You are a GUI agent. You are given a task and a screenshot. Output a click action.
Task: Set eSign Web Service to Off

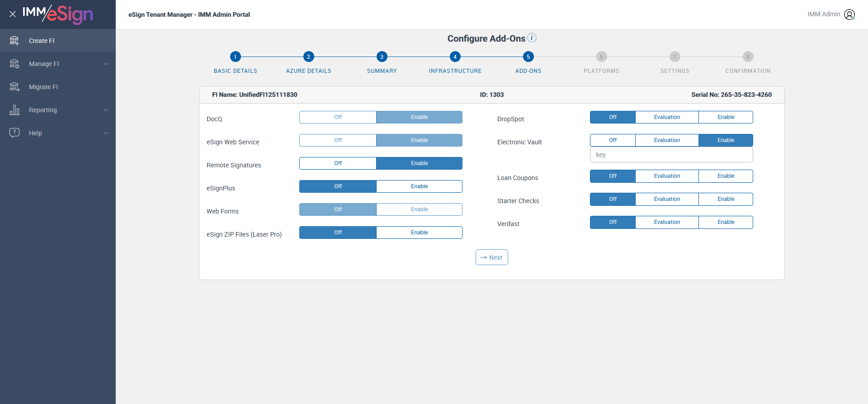338,140
